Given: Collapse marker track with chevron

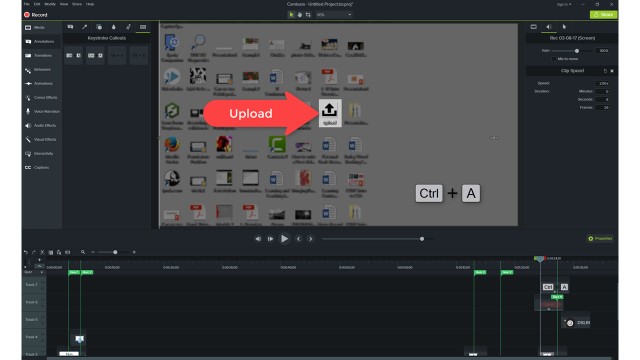Looking at the screenshot, I should coord(39,266).
